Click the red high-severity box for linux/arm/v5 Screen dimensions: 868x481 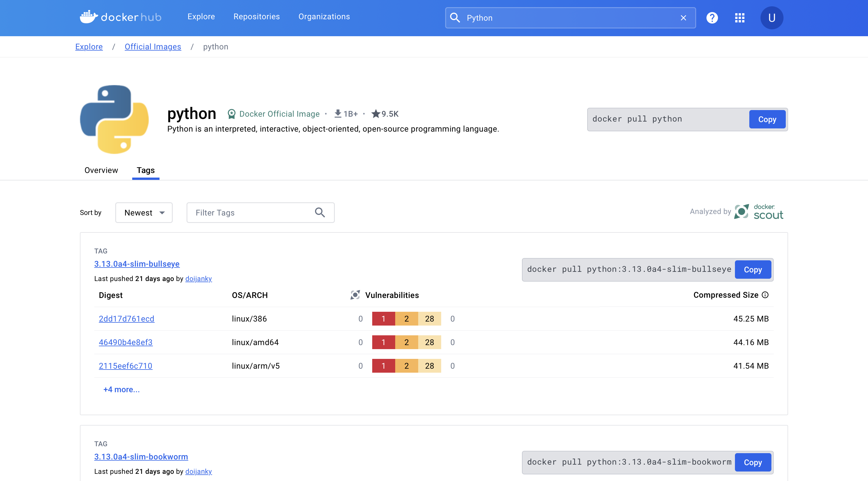coord(383,366)
